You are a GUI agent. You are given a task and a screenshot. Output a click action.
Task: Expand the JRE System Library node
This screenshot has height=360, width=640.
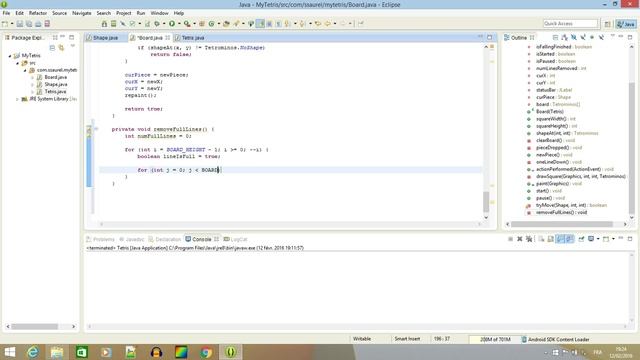[18, 99]
